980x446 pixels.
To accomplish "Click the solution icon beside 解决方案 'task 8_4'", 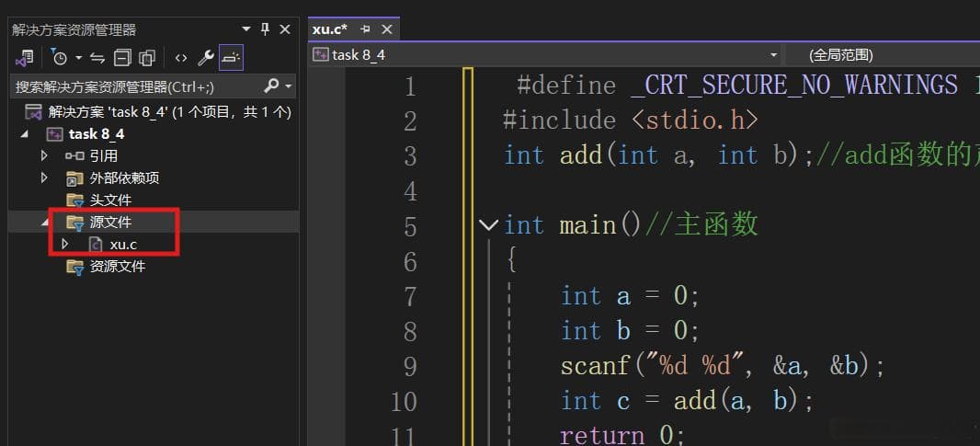I will pyautogui.click(x=32, y=112).
